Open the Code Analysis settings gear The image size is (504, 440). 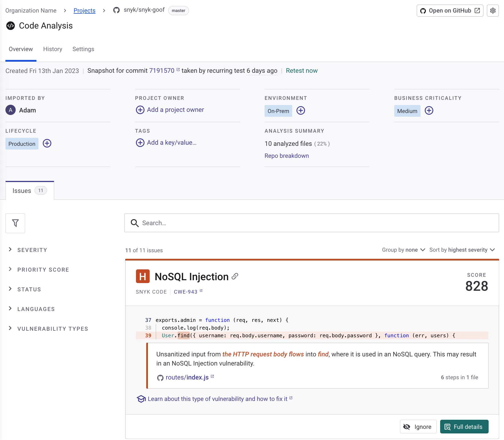(493, 11)
